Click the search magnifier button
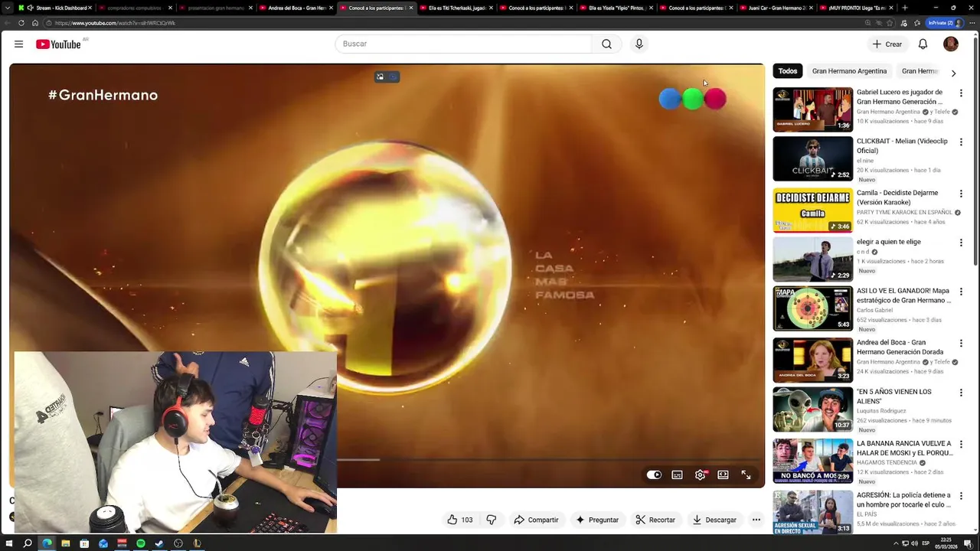This screenshot has width=980, height=551. pyautogui.click(x=606, y=44)
